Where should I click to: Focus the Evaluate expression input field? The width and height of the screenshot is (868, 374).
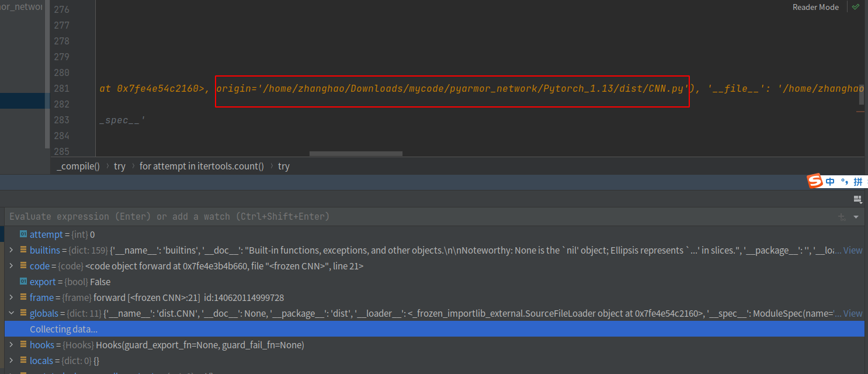click(x=350, y=217)
